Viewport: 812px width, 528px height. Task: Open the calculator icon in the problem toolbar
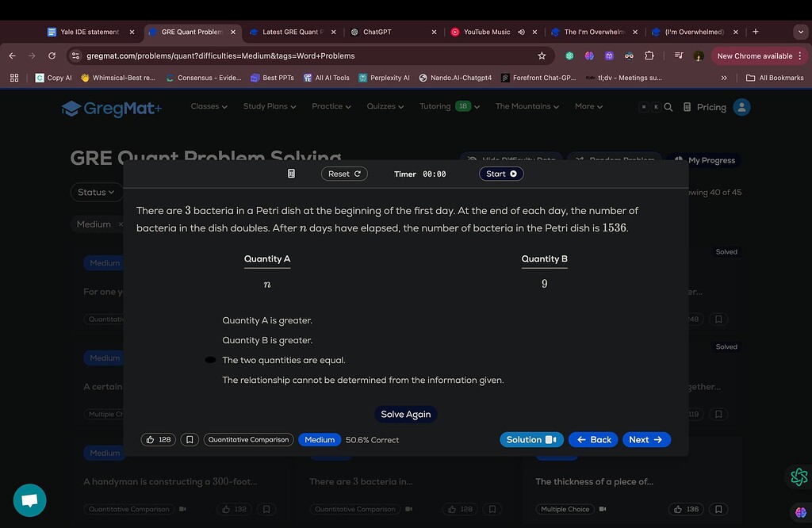291,174
